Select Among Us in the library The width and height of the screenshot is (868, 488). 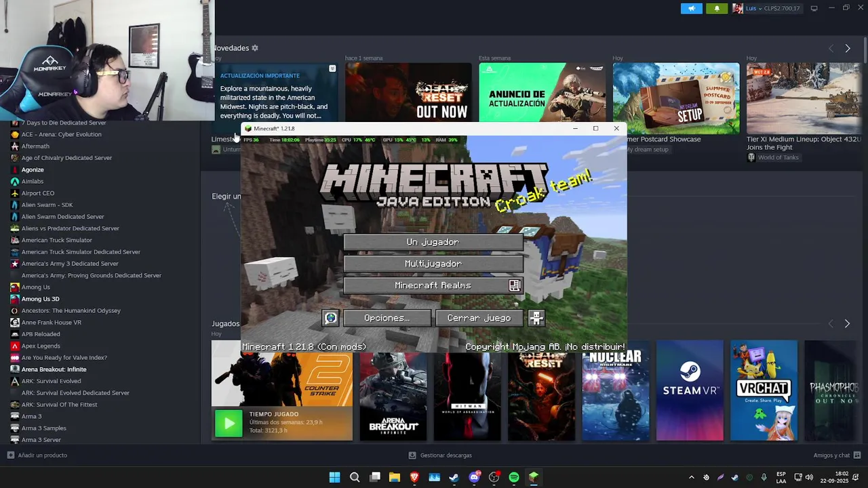36,287
